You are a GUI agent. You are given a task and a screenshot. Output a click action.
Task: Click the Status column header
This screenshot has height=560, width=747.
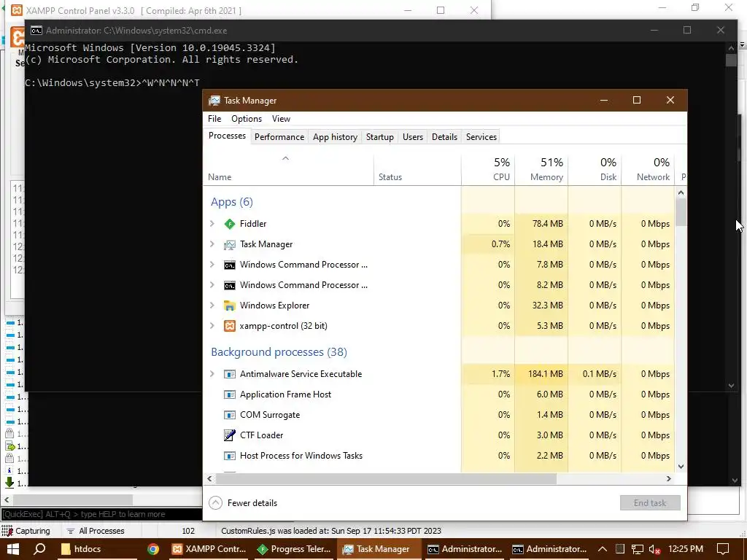[417, 169]
